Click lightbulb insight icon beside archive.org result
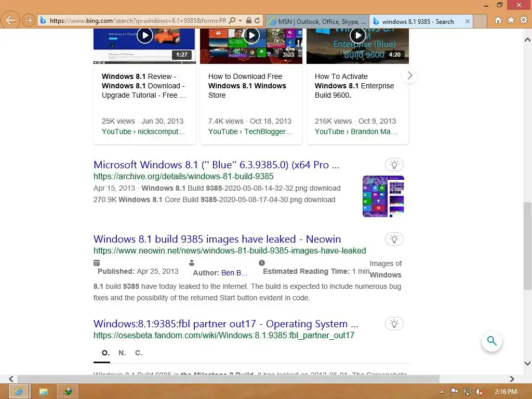 [394, 165]
